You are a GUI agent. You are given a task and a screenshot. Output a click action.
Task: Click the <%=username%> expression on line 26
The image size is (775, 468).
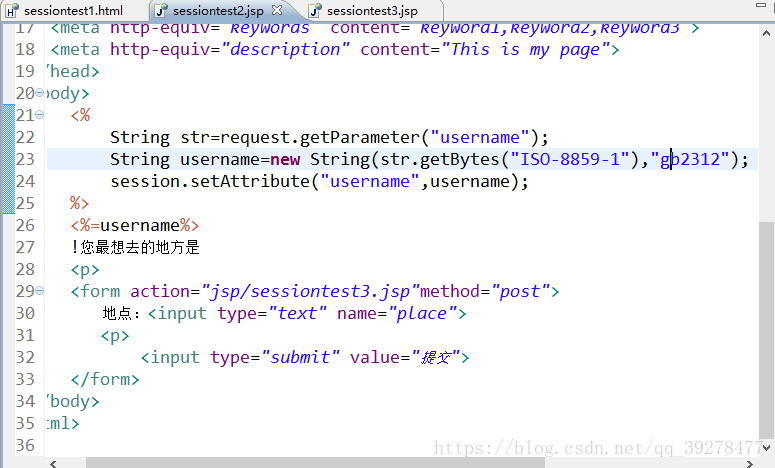[x=135, y=225]
